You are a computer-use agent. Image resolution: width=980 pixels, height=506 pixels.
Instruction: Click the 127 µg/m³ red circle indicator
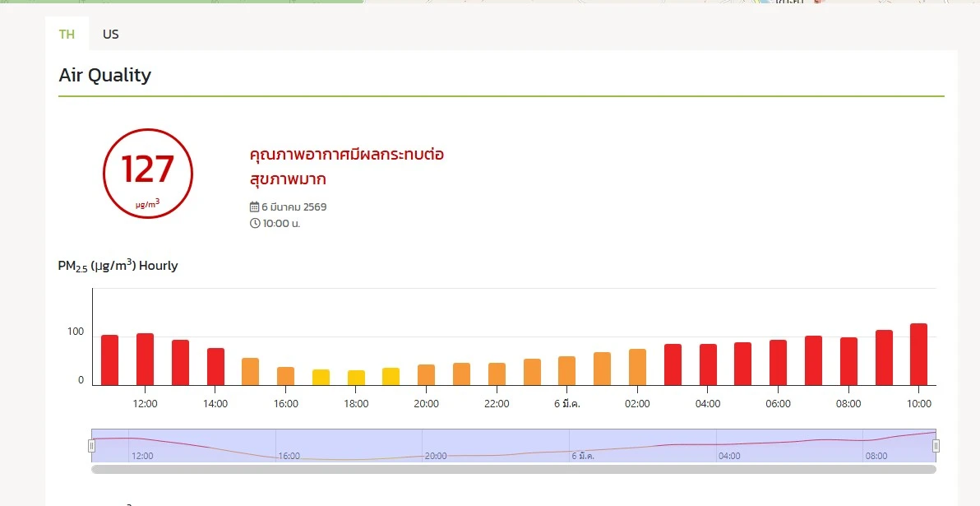[148, 174]
